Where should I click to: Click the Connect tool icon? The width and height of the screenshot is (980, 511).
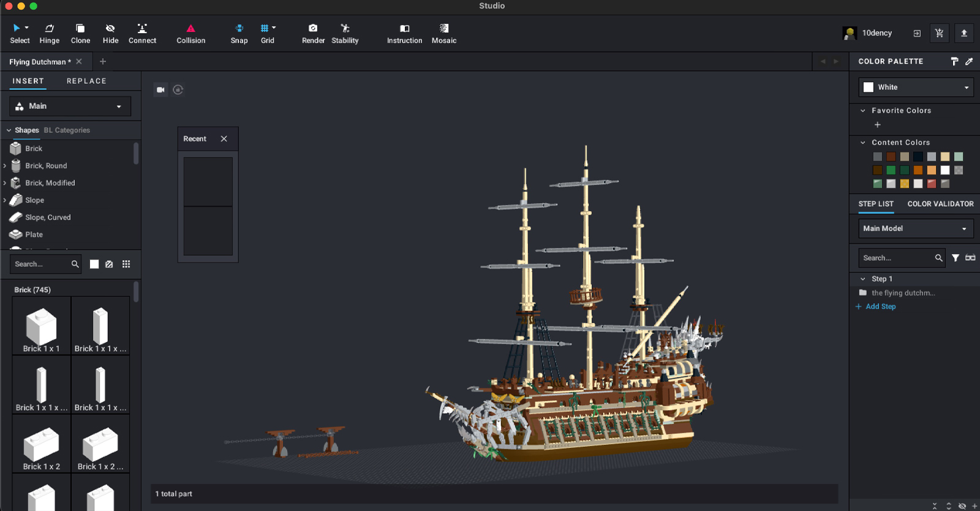142,28
